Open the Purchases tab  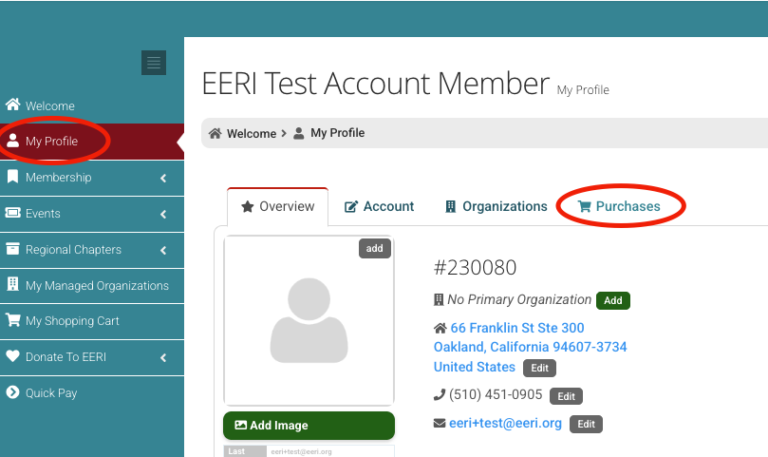click(x=620, y=206)
